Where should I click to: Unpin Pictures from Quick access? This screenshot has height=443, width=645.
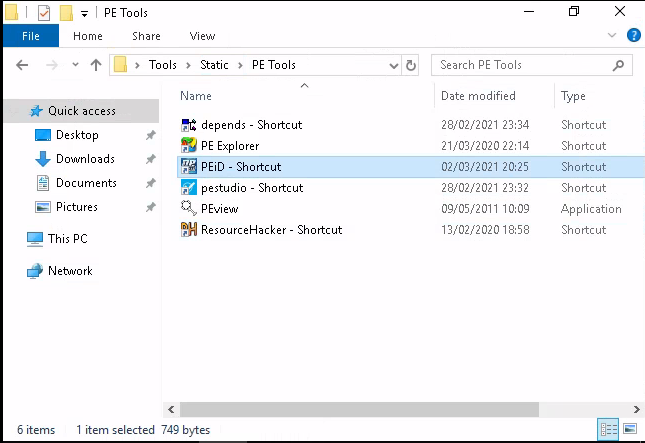click(151, 207)
